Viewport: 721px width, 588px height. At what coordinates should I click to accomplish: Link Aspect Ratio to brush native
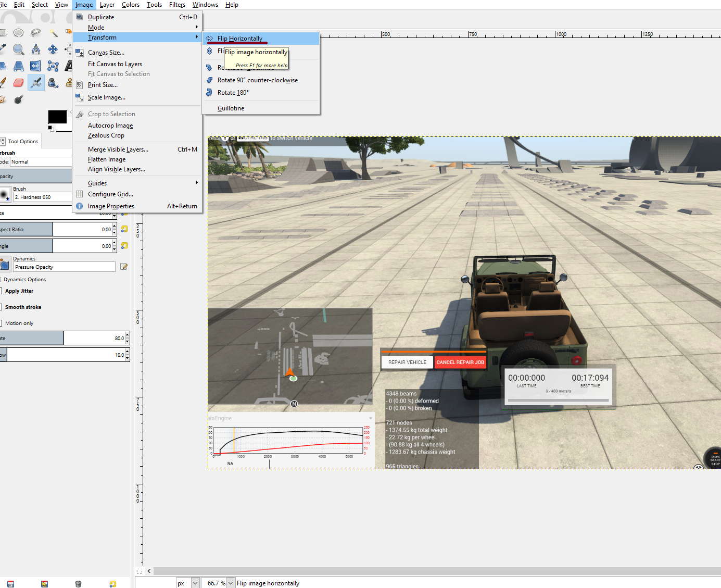point(124,229)
